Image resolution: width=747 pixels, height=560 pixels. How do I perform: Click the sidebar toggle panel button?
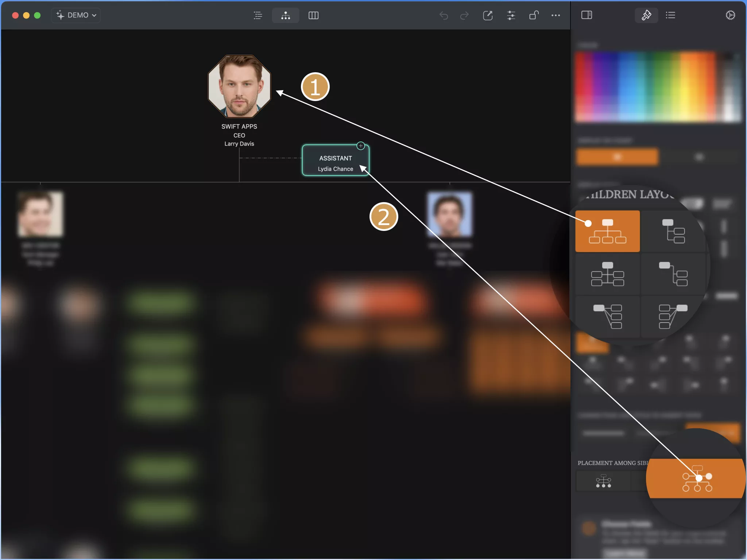click(586, 15)
